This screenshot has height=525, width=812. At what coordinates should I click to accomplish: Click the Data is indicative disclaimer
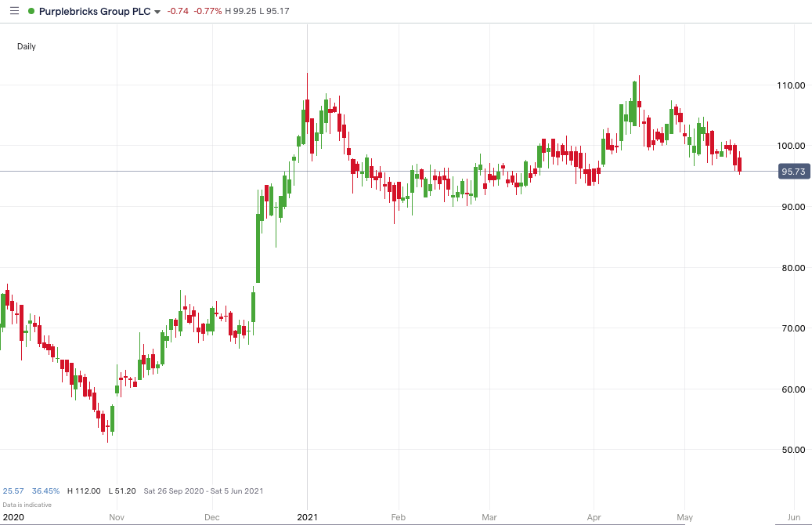29,504
